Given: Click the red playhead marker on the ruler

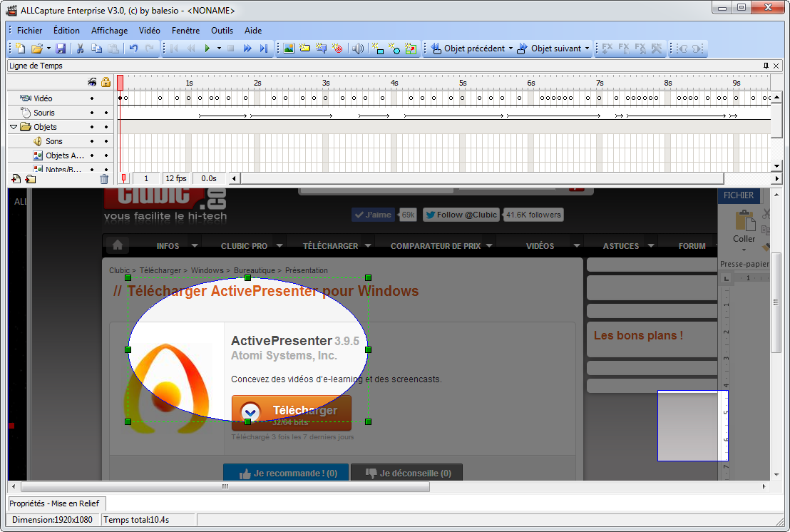Looking at the screenshot, I should (120, 83).
